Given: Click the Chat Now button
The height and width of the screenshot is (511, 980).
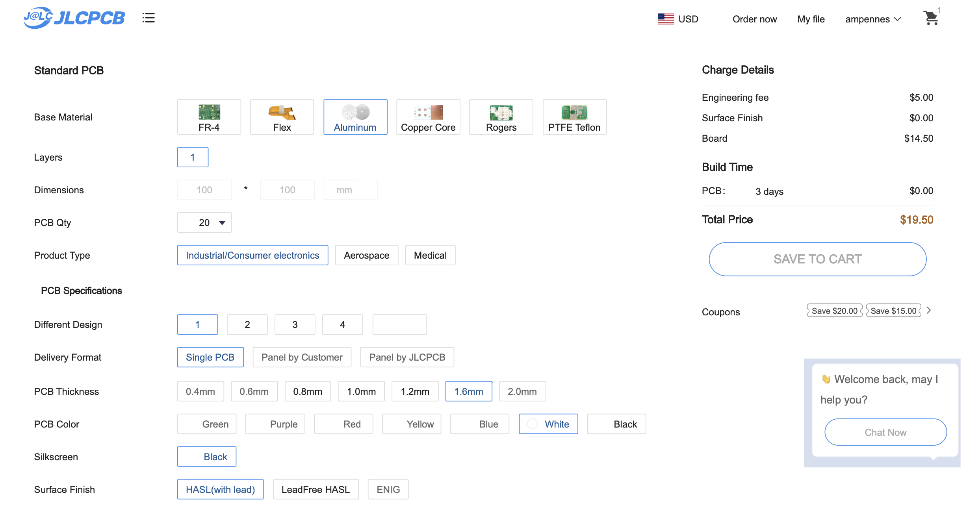Looking at the screenshot, I should tap(885, 432).
